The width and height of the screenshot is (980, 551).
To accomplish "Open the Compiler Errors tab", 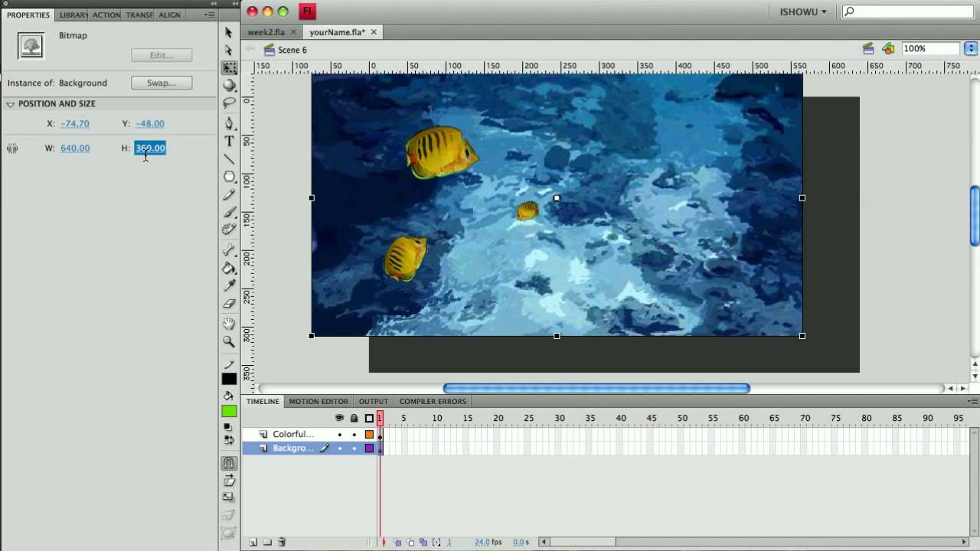I will pyautogui.click(x=433, y=401).
